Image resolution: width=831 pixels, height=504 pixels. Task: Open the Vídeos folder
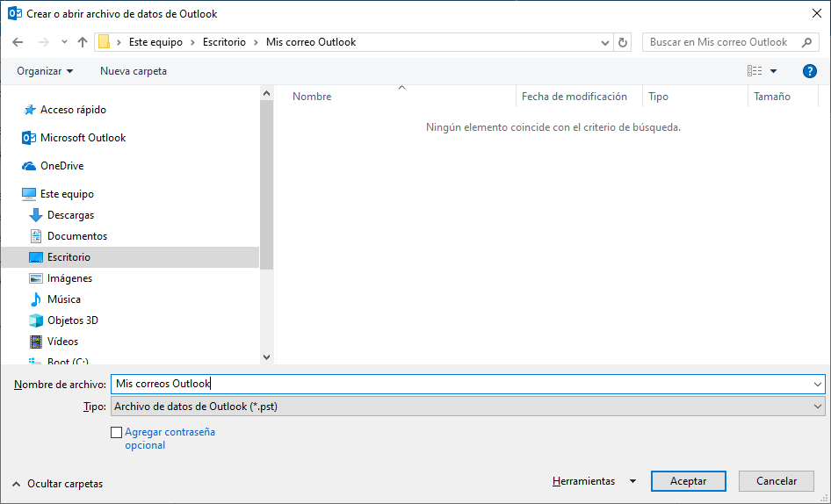point(63,342)
